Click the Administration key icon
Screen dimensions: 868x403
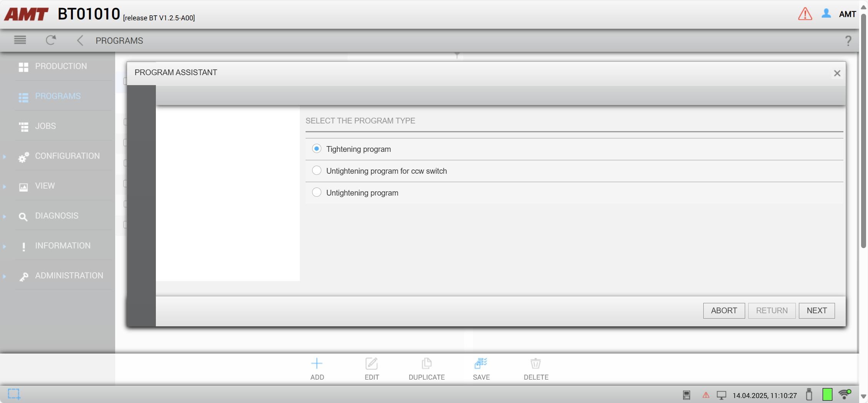[24, 276]
